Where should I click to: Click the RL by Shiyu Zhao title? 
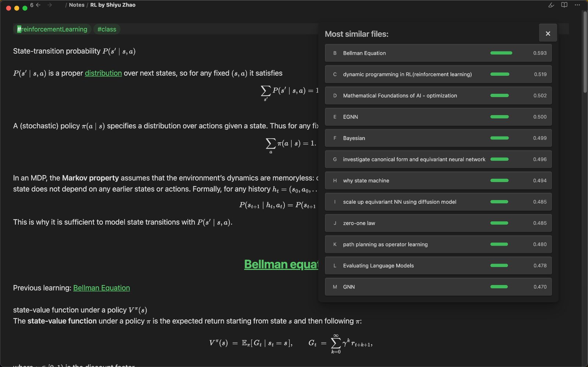[113, 5]
